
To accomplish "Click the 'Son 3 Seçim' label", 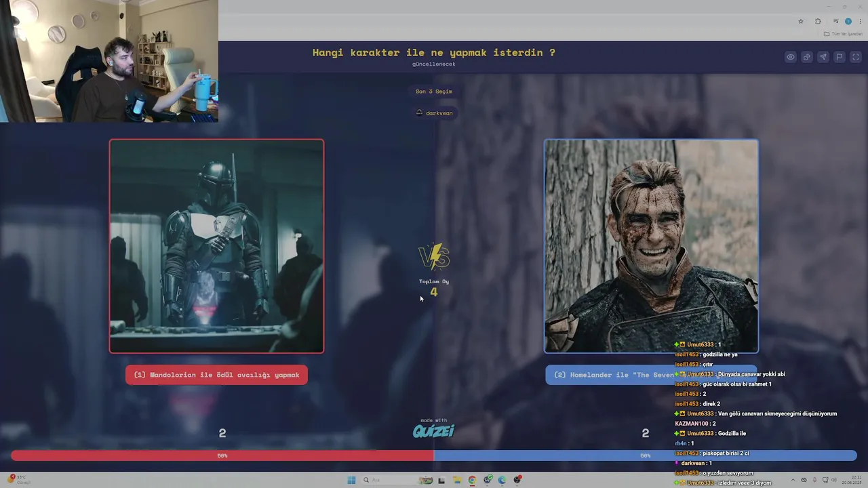I will [434, 91].
